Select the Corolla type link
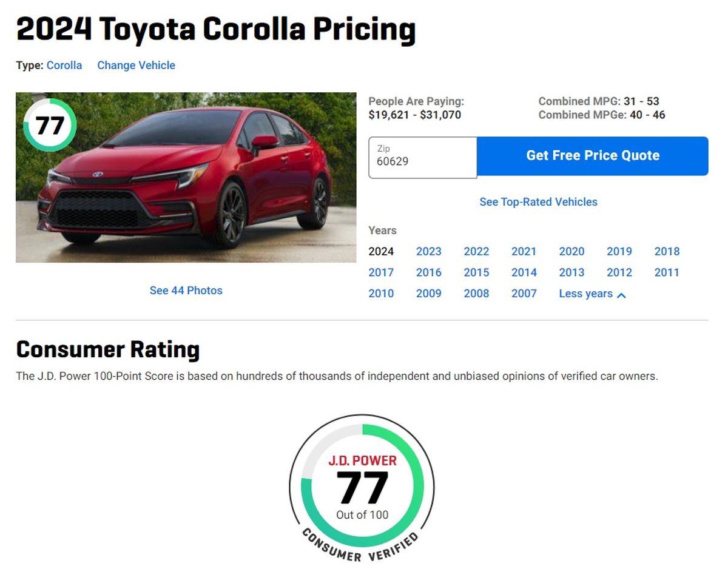This screenshot has width=728, height=569. click(x=64, y=65)
